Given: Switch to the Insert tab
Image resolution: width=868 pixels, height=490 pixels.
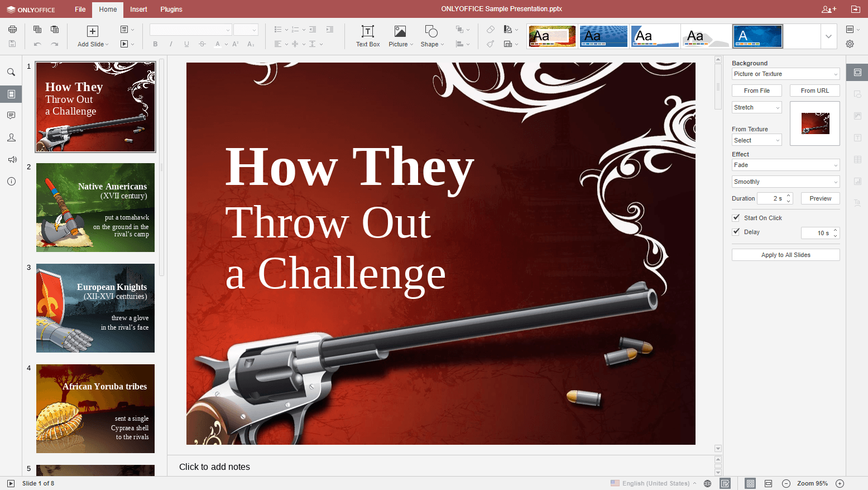Looking at the screenshot, I should [138, 9].
